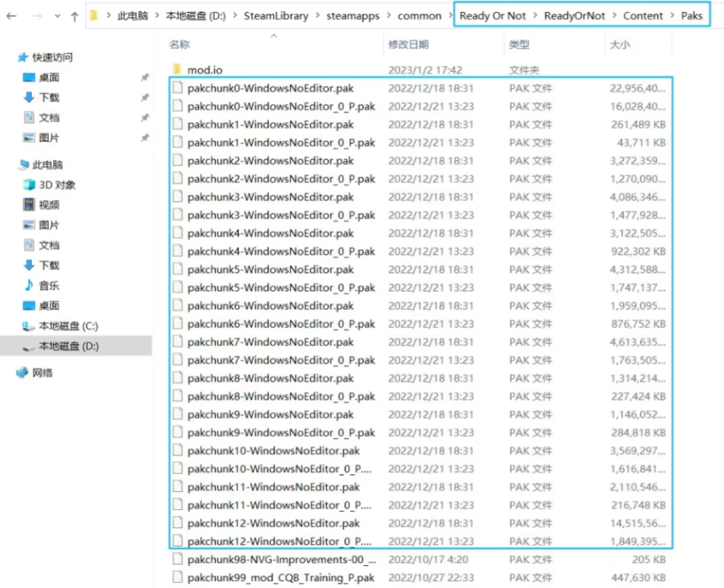Expand chevron after steamapps breadcrumb
This screenshot has width=724, height=588.
388,16
